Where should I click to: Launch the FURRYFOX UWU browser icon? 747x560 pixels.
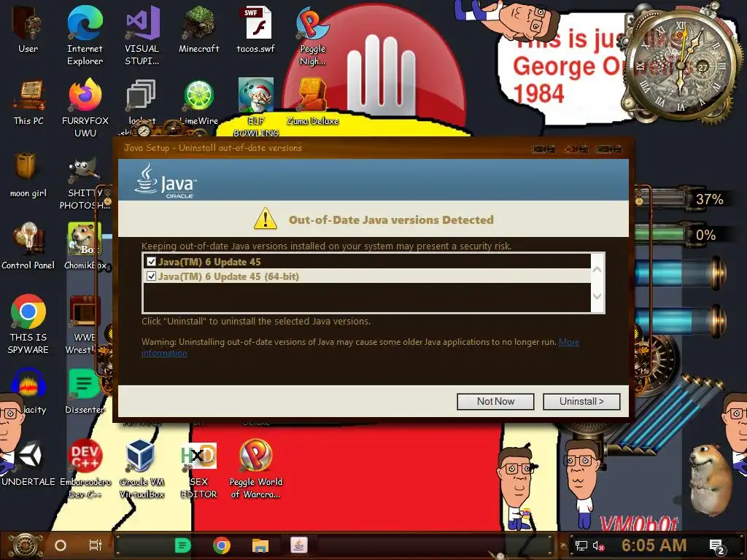pos(85,108)
